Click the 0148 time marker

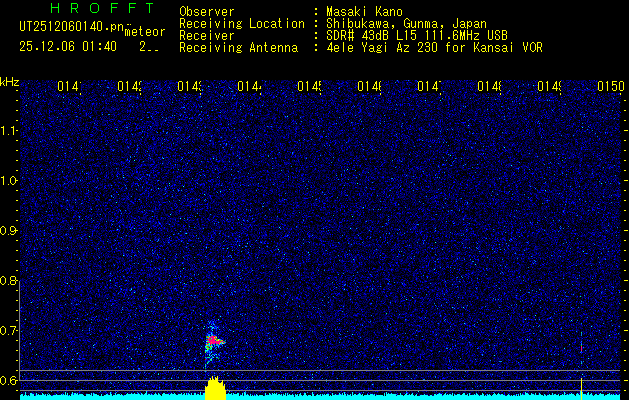click(x=489, y=86)
